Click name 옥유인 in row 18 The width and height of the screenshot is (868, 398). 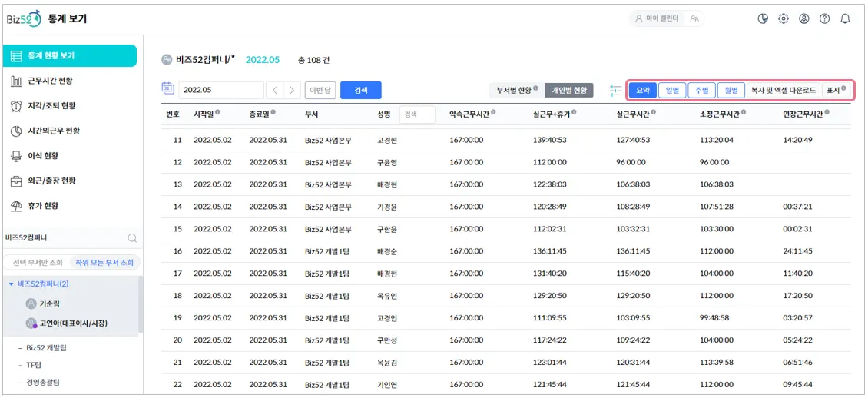point(386,296)
